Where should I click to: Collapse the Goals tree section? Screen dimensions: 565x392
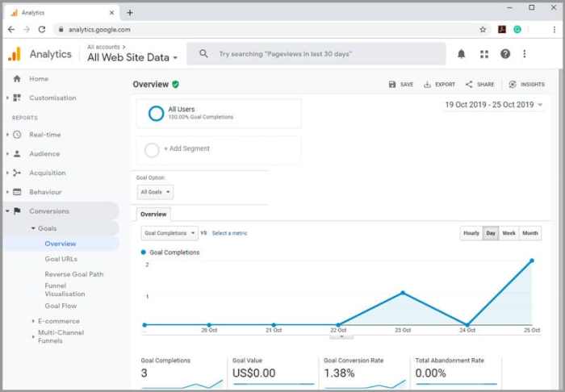[34, 228]
